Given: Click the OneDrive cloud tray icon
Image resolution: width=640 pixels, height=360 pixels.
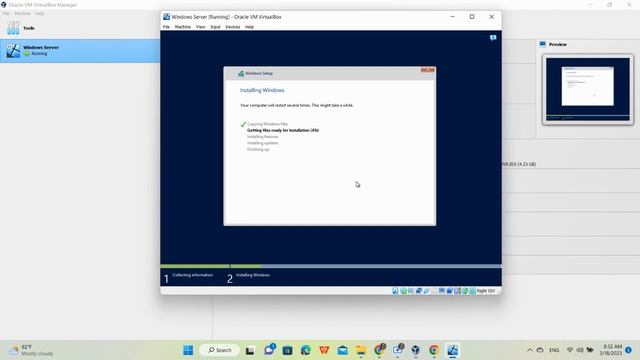Looking at the screenshot, I should click(x=540, y=350).
